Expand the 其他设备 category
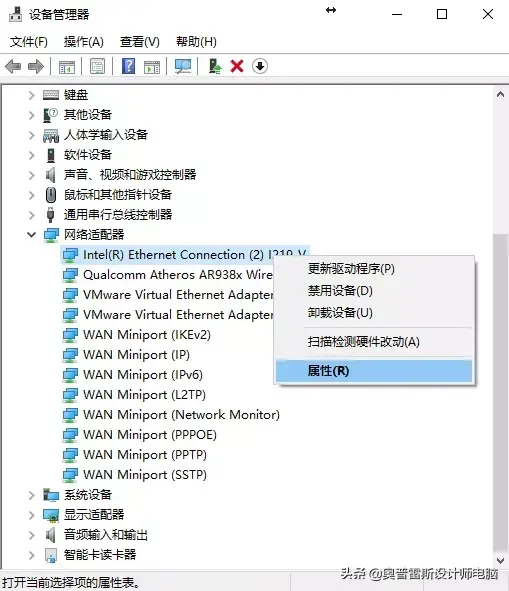Viewport: 509px width, 591px height. coord(32,115)
